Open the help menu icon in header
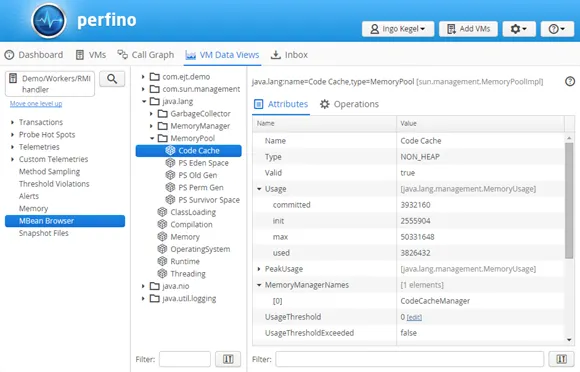 pyautogui.click(x=557, y=29)
